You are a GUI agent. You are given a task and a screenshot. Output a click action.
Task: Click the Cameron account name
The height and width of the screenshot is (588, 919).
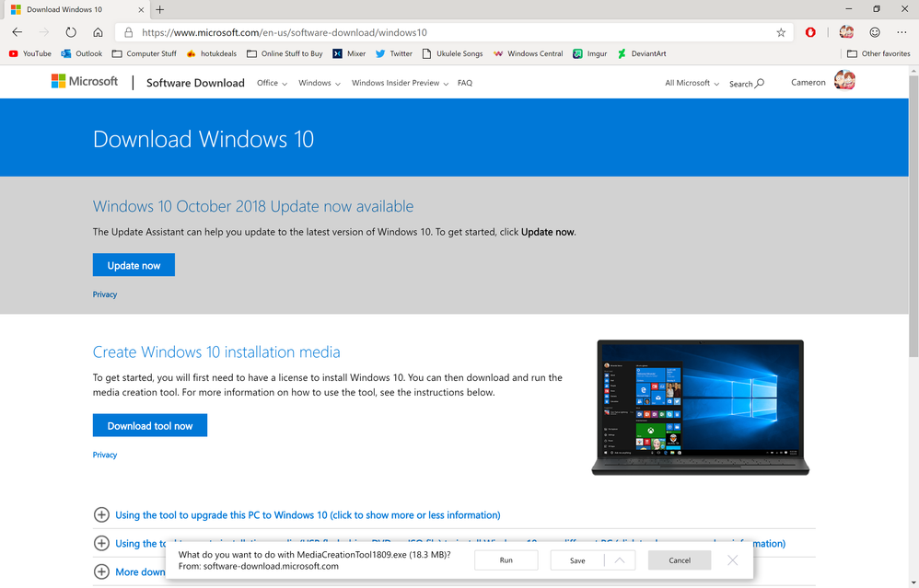808,83
